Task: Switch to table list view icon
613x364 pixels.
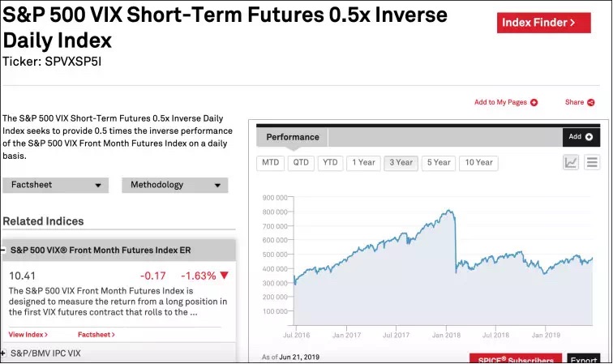Action: click(593, 162)
